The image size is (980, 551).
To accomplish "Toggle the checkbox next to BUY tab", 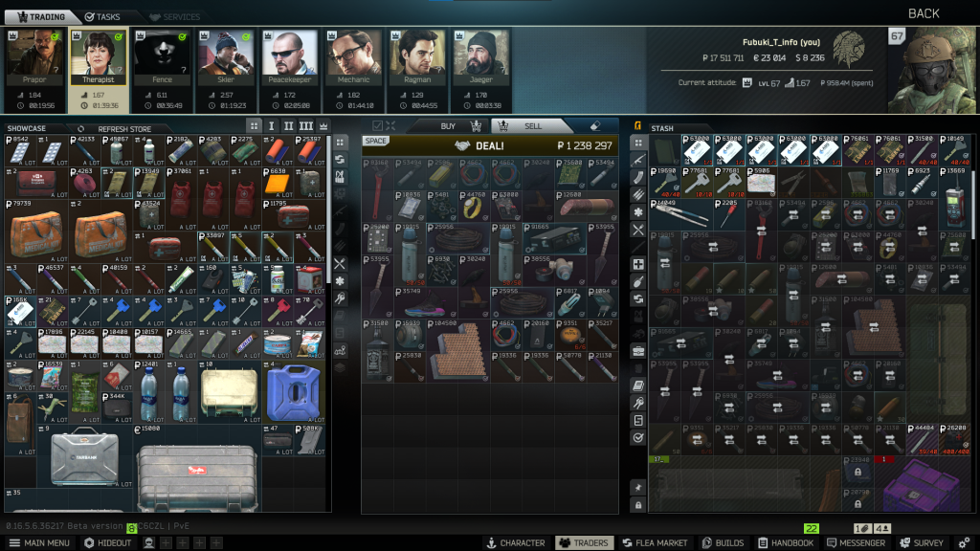I will coord(377,126).
